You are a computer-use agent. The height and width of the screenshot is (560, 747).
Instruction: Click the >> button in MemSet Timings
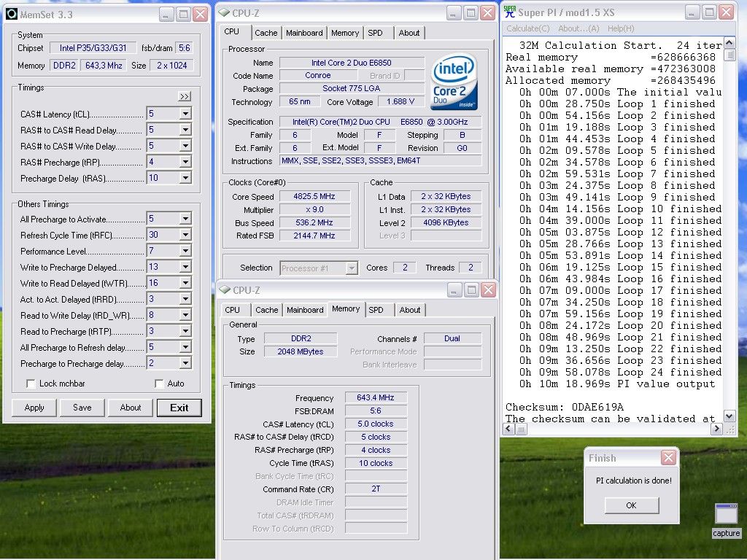click(x=185, y=96)
